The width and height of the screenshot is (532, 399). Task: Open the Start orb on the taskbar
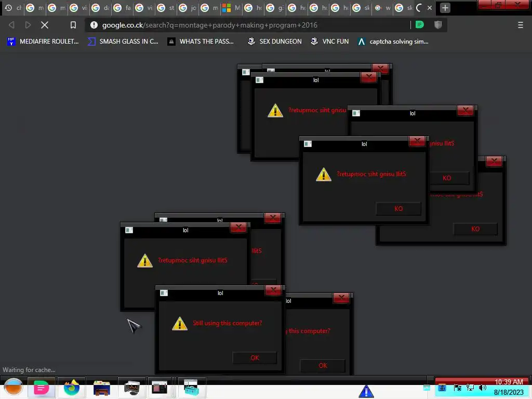tap(14, 387)
